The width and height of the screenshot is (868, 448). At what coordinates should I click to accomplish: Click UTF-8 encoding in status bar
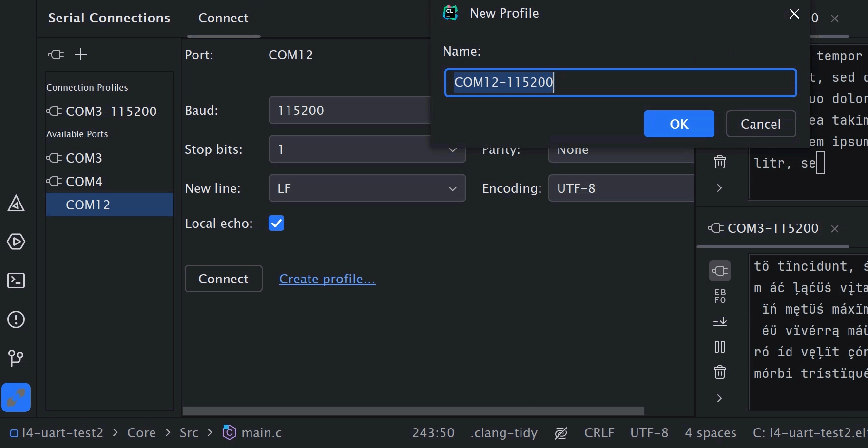pos(649,433)
